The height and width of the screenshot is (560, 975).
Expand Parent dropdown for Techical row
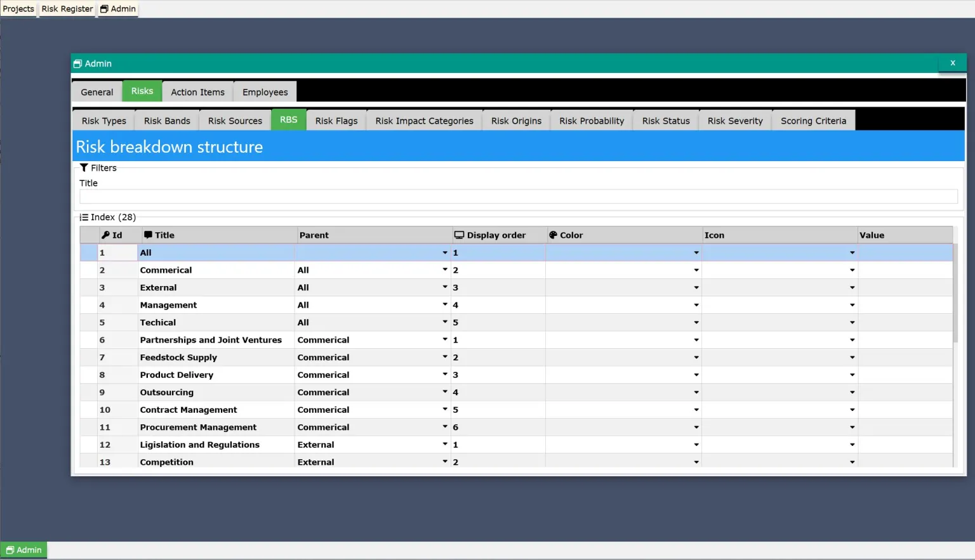tap(445, 323)
